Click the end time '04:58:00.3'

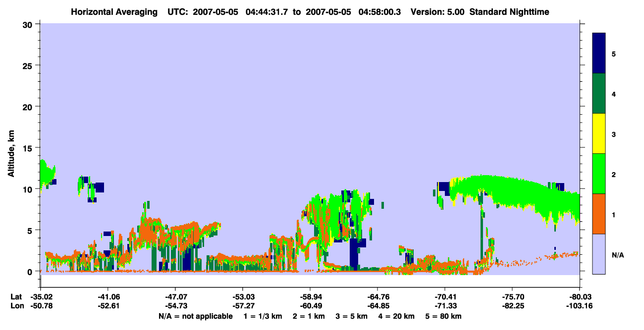[x=380, y=11]
